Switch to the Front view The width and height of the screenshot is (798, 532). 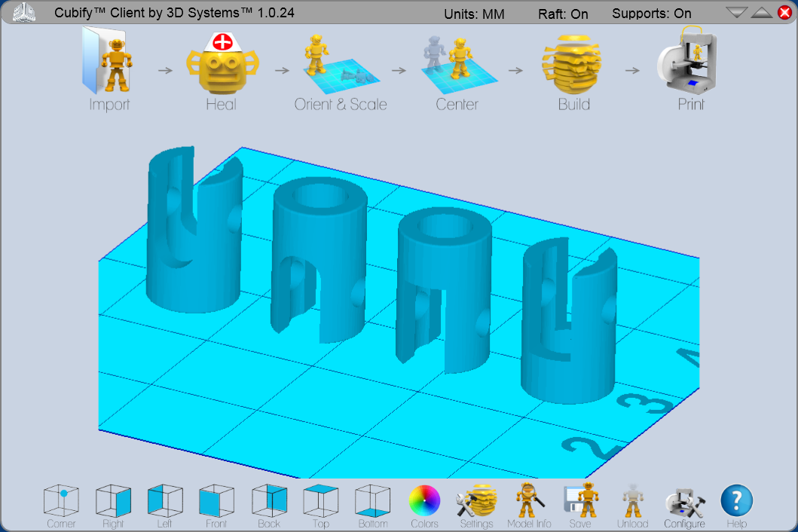[216, 501]
